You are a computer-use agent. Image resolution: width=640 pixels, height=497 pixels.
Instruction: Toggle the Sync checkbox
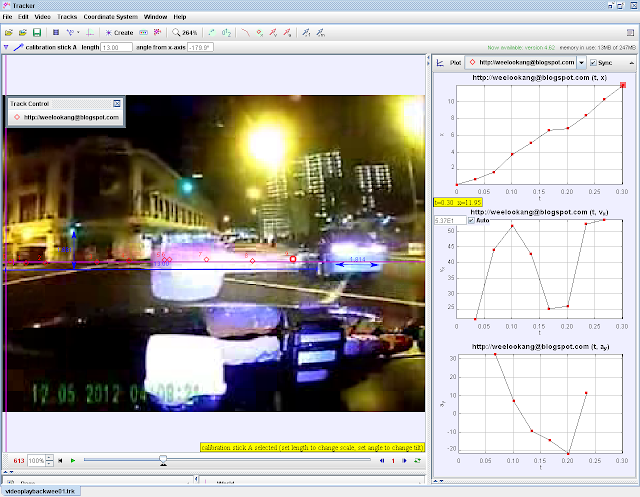click(x=594, y=62)
